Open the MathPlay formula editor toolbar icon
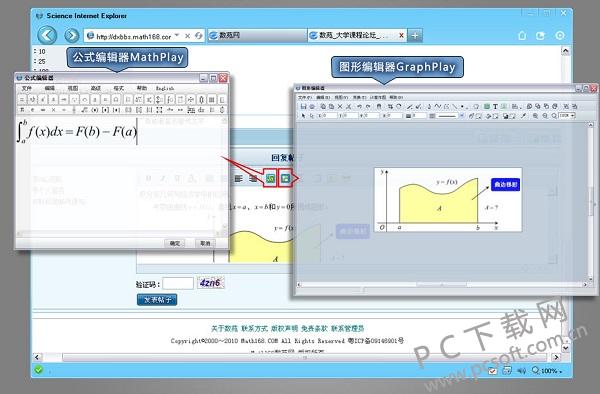Viewport: 600px width, 394px height. point(271,178)
